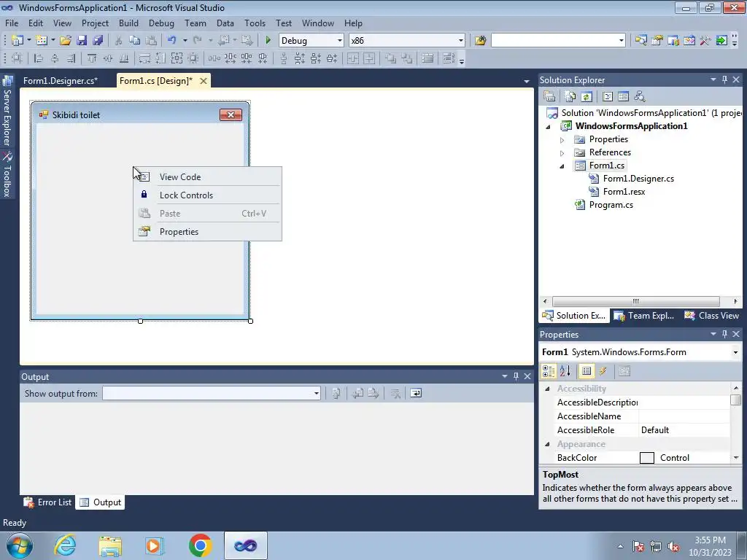Switch to the Error List tab
The height and width of the screenshot is (560, 747).
(49, 502)
